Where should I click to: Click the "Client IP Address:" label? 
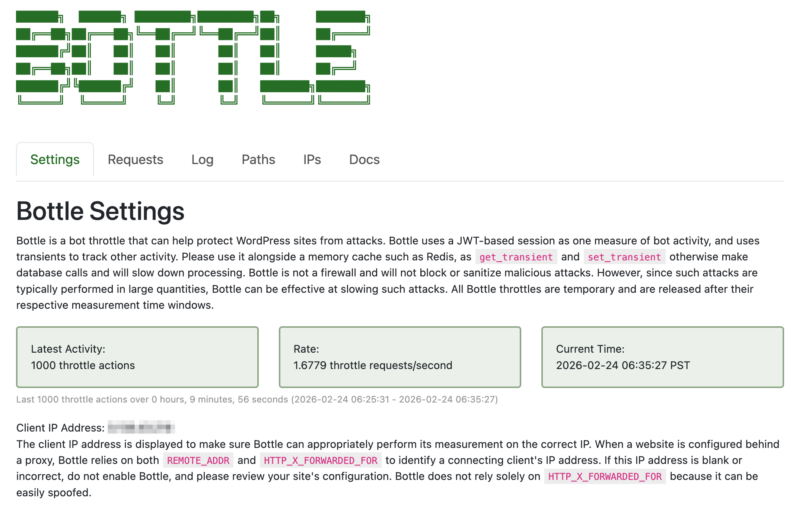click(60, 428)
